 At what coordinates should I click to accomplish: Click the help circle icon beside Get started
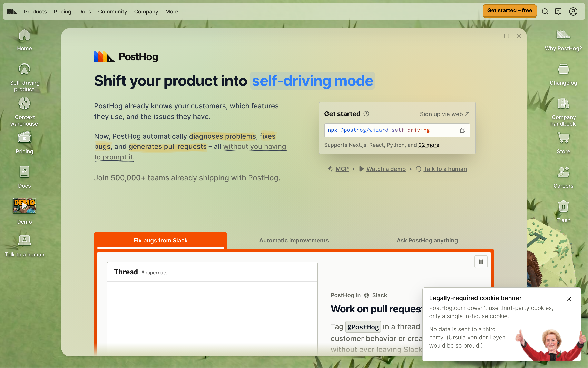pos(366,114)
